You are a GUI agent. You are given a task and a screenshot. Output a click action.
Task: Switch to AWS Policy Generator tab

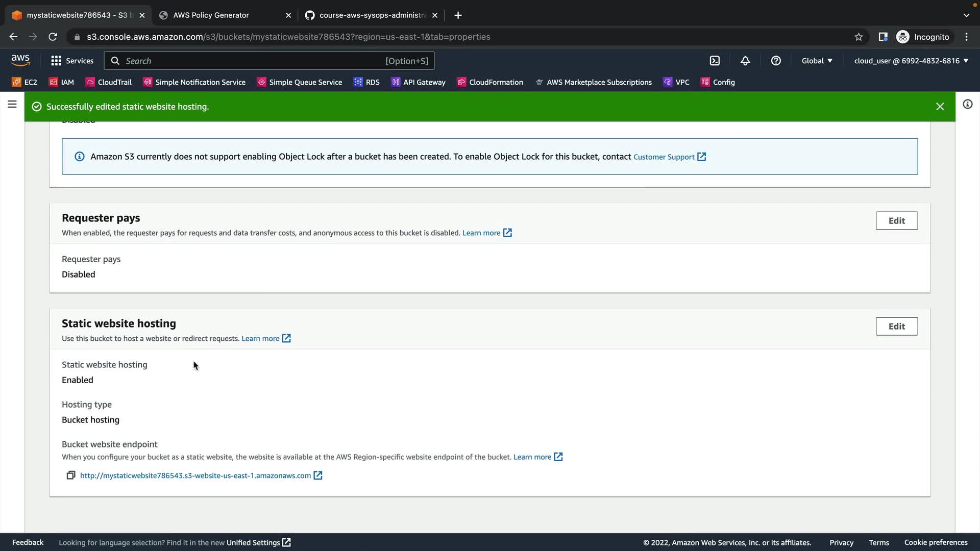211,15
